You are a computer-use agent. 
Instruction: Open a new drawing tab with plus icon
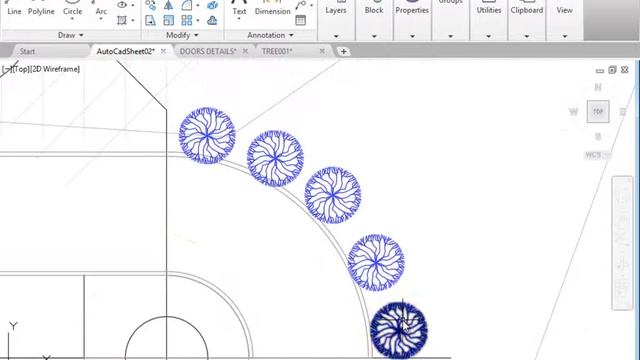[344, 51]
